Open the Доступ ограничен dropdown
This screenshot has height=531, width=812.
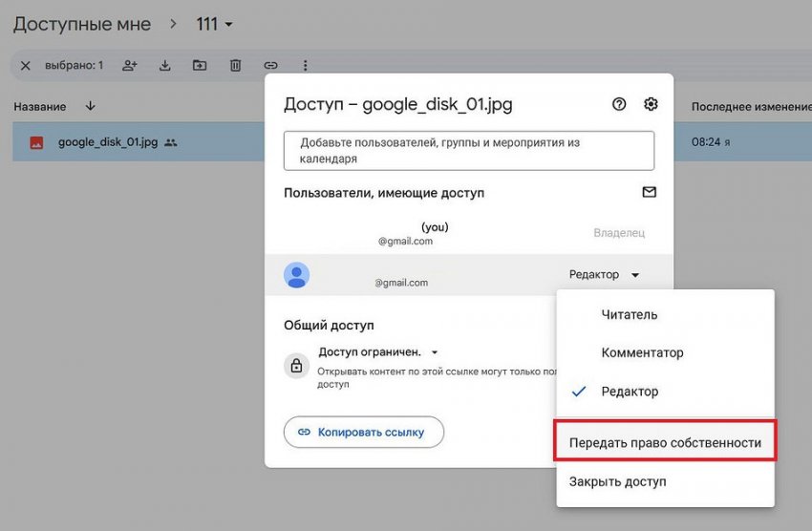(378, 351)
